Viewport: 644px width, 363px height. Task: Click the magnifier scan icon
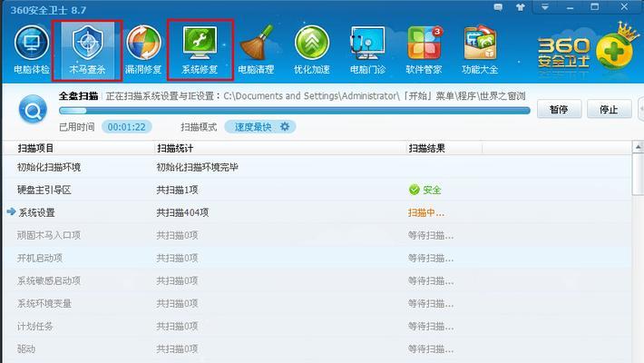[x=33, y=109]
